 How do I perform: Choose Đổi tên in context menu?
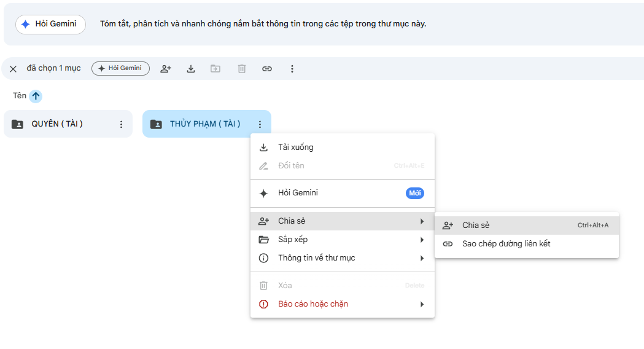(343, 166)
